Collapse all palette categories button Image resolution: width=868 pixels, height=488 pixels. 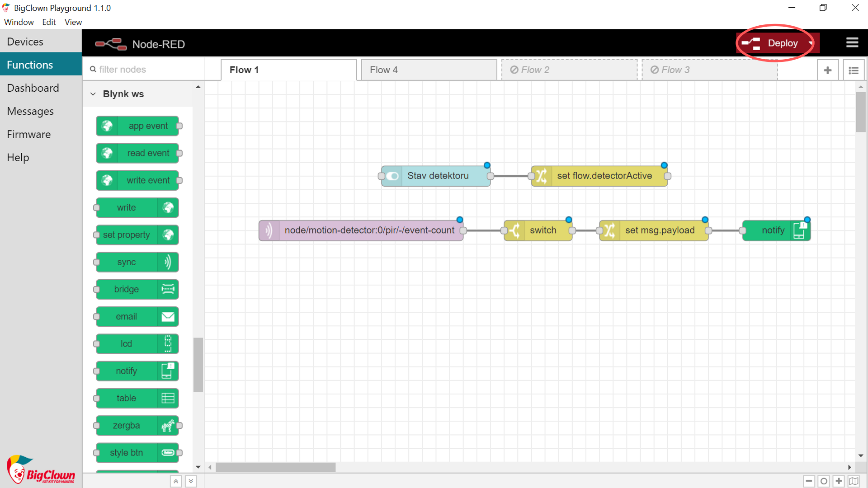tap(176, 481)
